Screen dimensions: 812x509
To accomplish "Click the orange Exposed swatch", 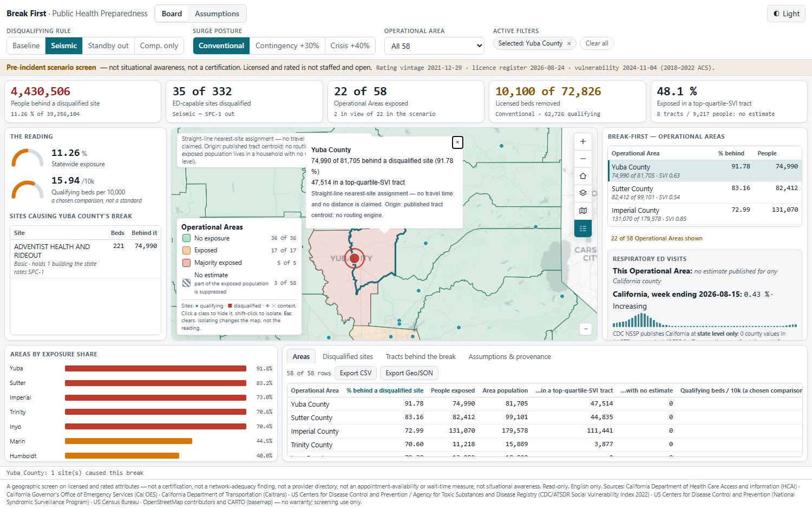I will [186, 251].
